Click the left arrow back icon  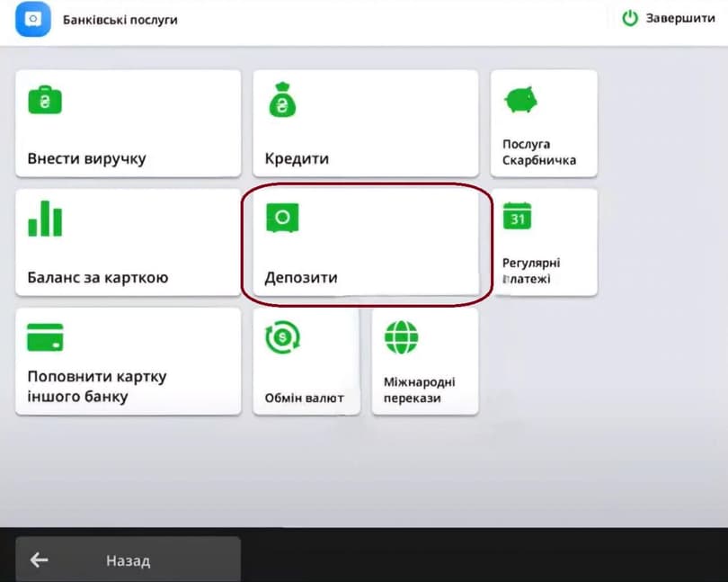click(x=39, y=560)
